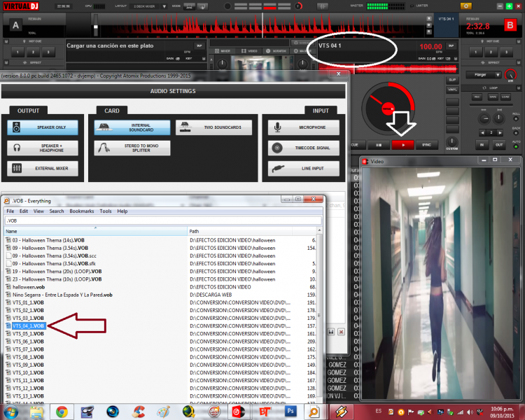525x420 pixels.
Task: Click the red play button on deck B
Action: pos(402,145)
